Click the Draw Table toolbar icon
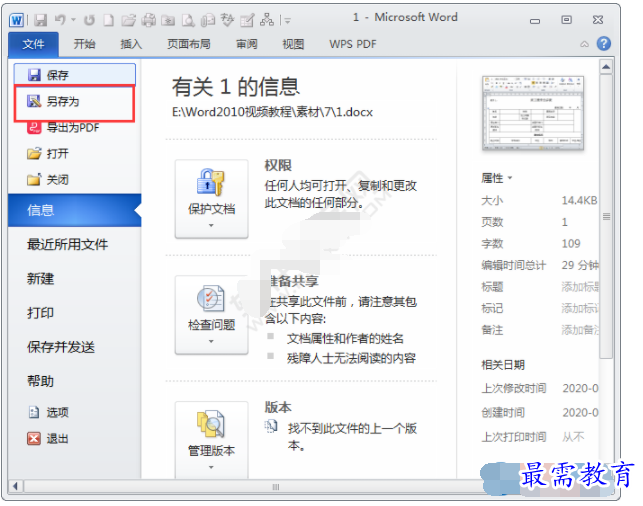Image resolution: width=643 pixels, height=506 pixels. tap(247, 20)
